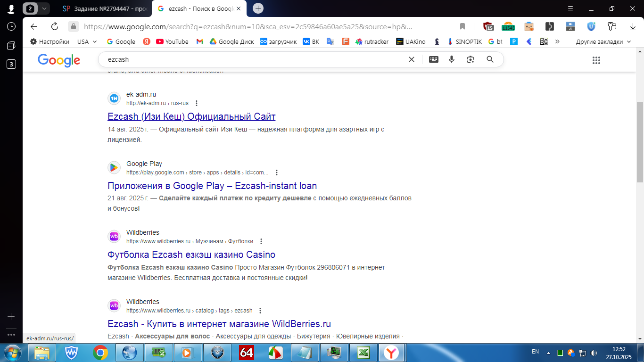The width and height of the screenshot is (644, 362).
Task: Switch to the Задание №2794447 tab
Action: pos(105,8)
